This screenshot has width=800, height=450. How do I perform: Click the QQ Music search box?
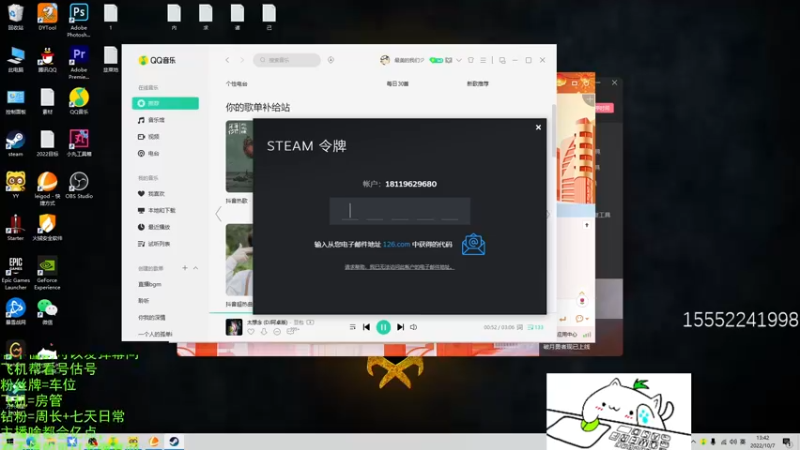click(x=287, y=60)
